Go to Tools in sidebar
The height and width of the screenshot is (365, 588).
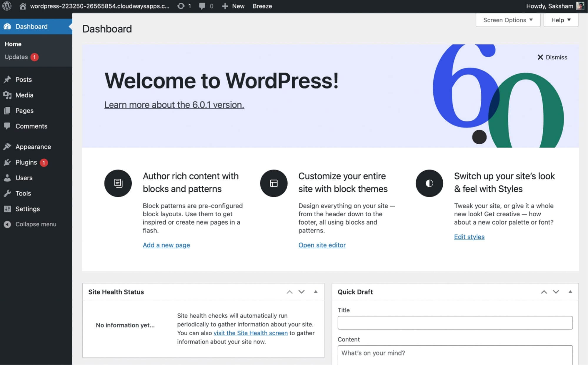pyautogui.click(x=23, y=193)
